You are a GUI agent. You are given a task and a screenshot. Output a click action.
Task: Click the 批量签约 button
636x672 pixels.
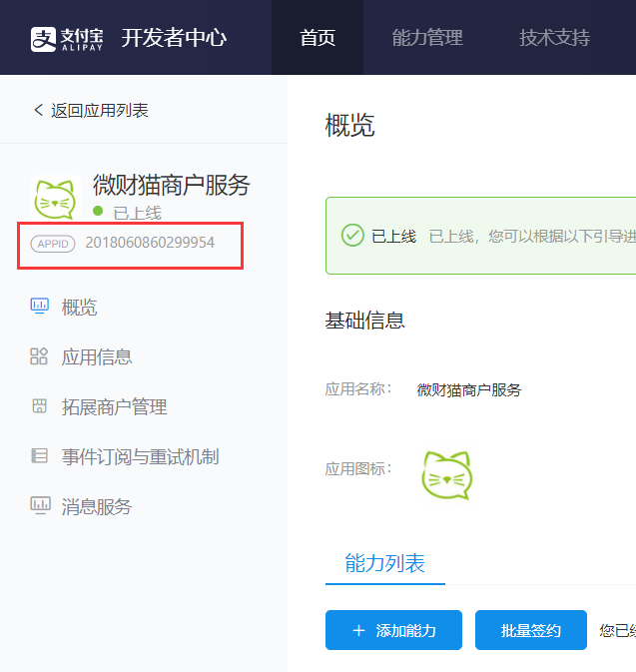coord(531,630)
